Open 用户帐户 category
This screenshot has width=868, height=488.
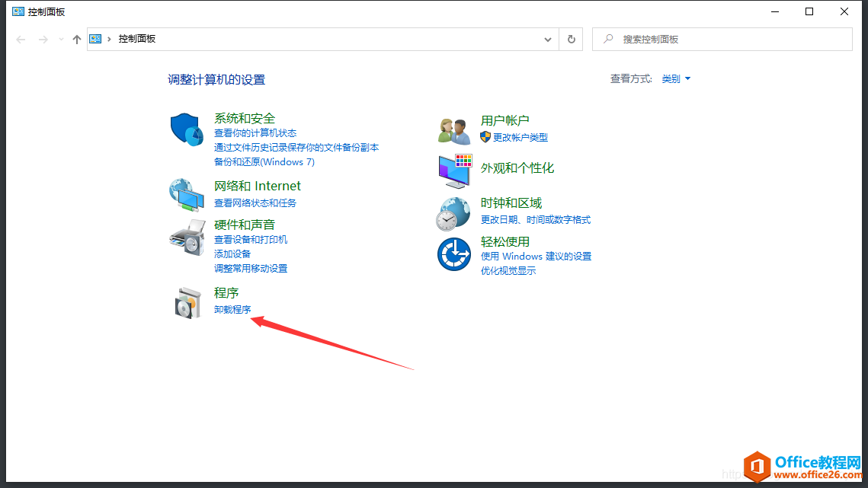tap(504, 120)
